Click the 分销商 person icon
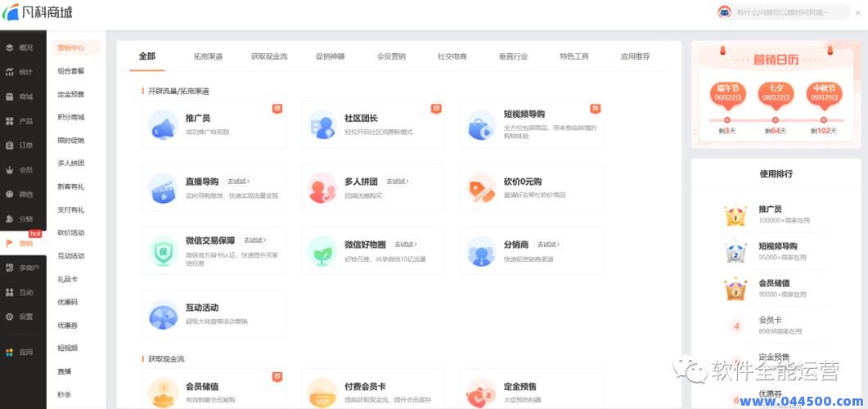The image size is (868, 409). (x=481, y=251)
